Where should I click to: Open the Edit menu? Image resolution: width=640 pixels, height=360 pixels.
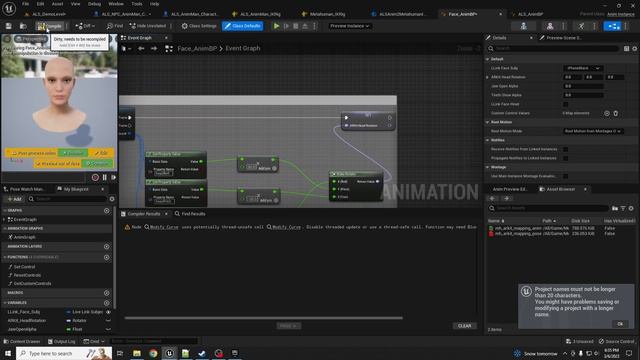[40, 4]
